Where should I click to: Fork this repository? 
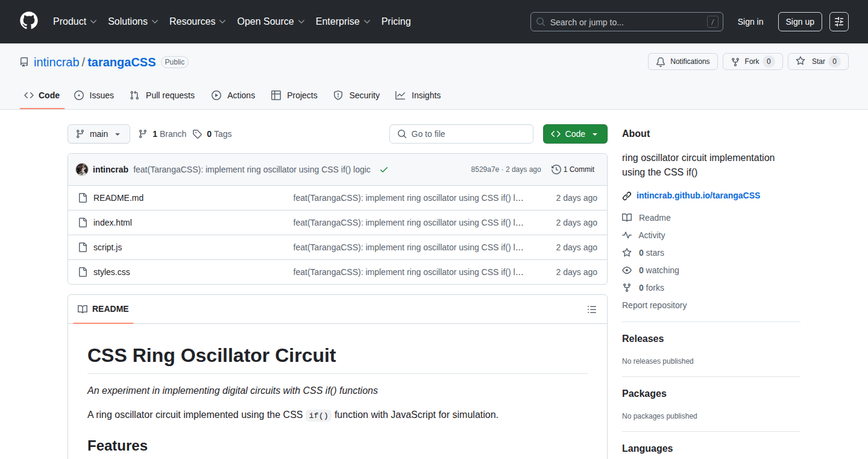752,62
